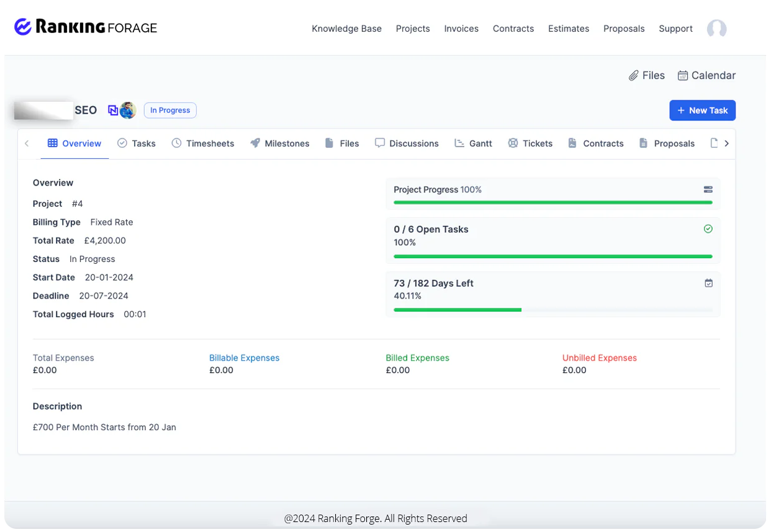Click the Tickets icon in the tab bar
Screen dimensions: 771x532
point(513,143)
